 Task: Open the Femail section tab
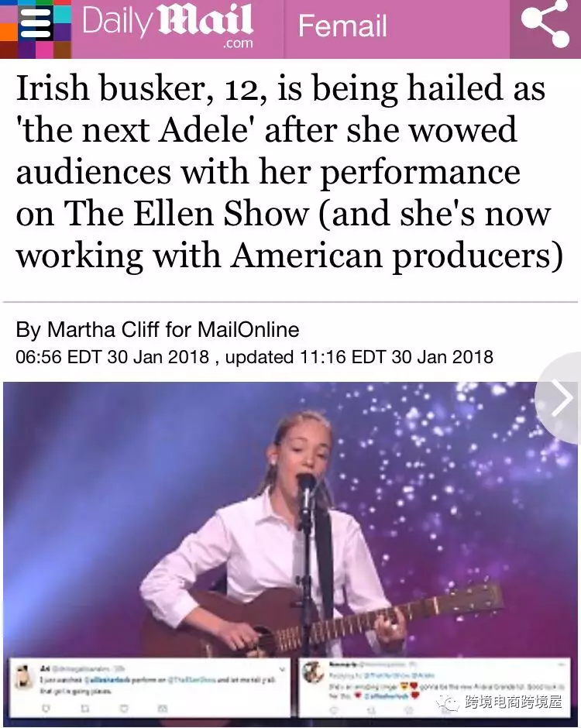pyautogui.click(x=342, y=26)
